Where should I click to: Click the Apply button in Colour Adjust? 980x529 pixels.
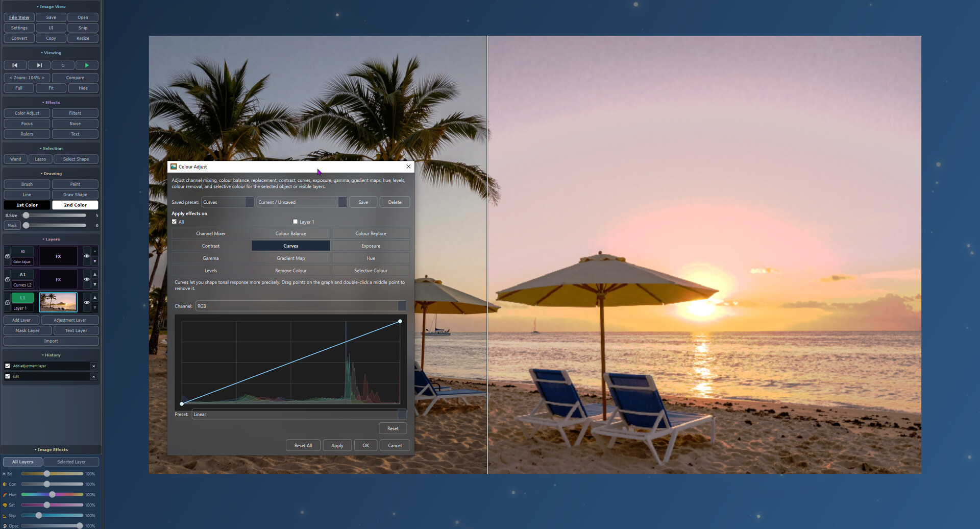(337, 445)
